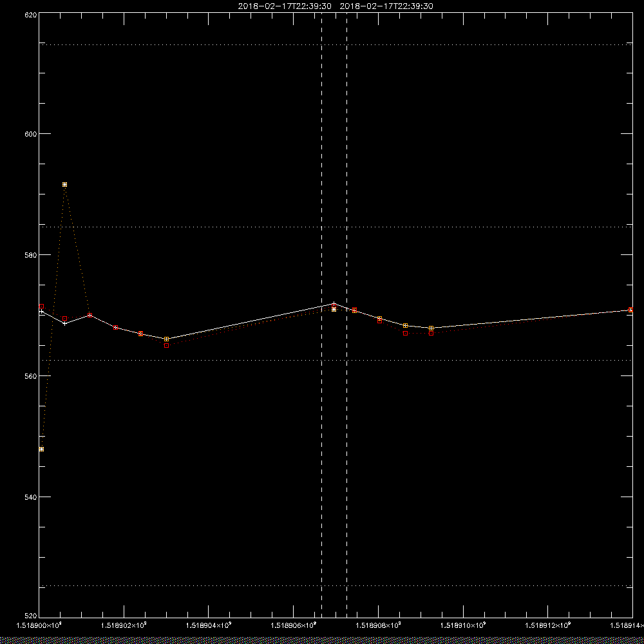This screenshot has height=644, width=644.
Task: Click the 1.518912×10⁹ x-axis label
Action: pyautogui.click(x=548, y=625)
